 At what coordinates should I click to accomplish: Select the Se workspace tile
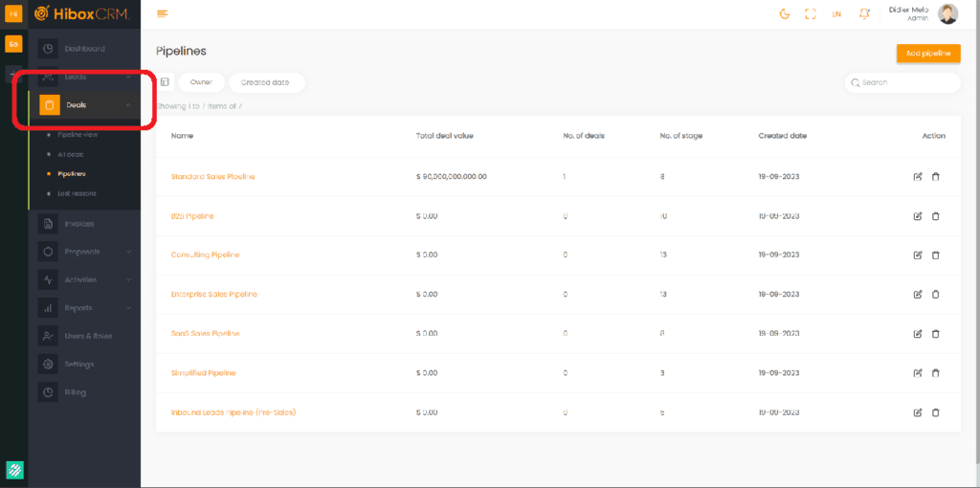coord(13,44)
